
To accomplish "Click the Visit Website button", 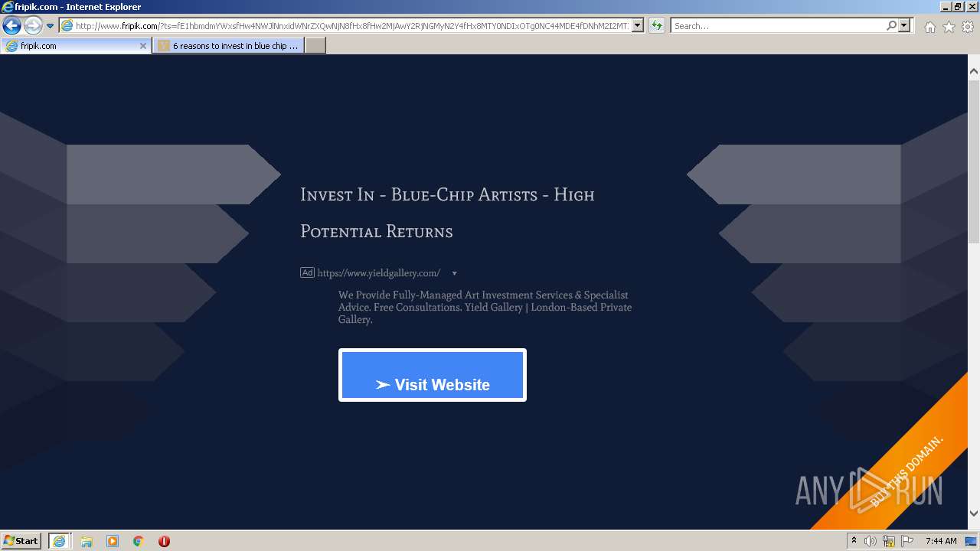I will click(x=433, y=375).
